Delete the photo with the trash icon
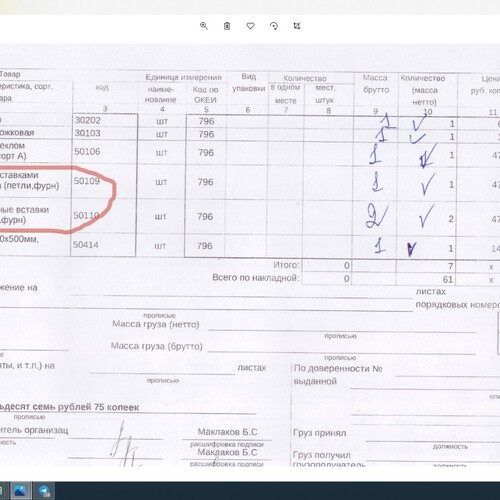500x500 pixels. point(227,26)
